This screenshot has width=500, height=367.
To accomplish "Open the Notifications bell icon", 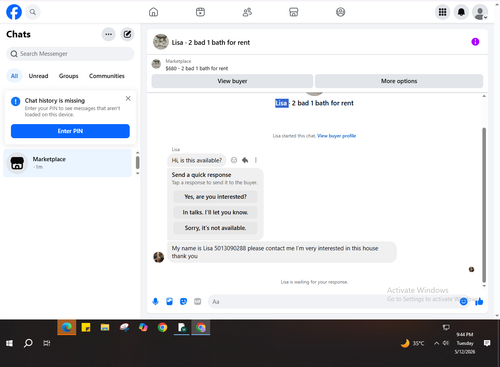I will [x=461, y=12].
